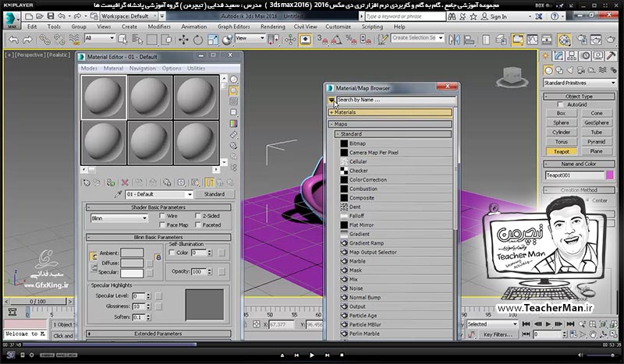This screenshot has height=364, width=624.
Task: Click the Mirror tool icon
Action: click(454, 40)
